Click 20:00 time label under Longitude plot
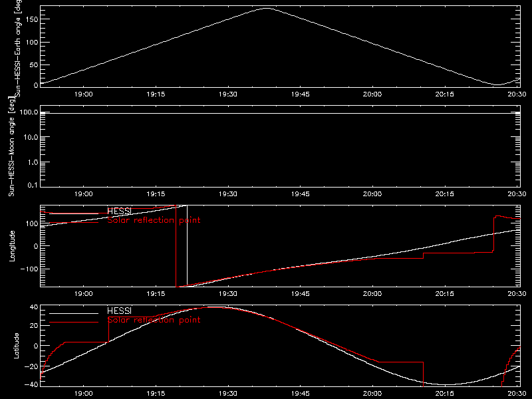 click(372, 294)
